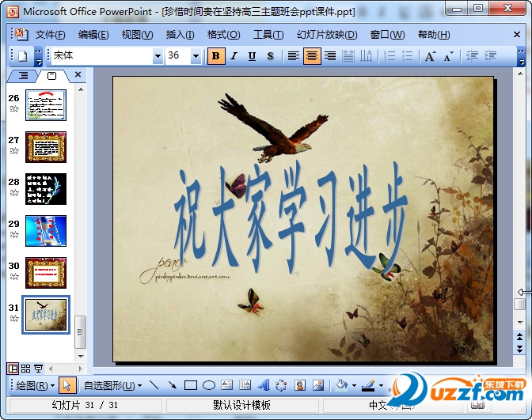Open the 绘图(R) drawing menu

pyautogui.click(x=36, y=386)
